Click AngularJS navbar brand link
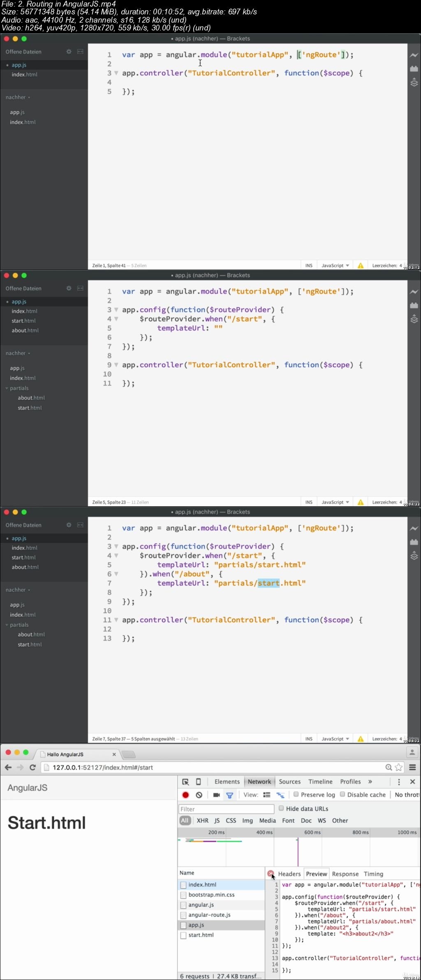This screenshot has height=980, width=421. [x=28, y=788]
